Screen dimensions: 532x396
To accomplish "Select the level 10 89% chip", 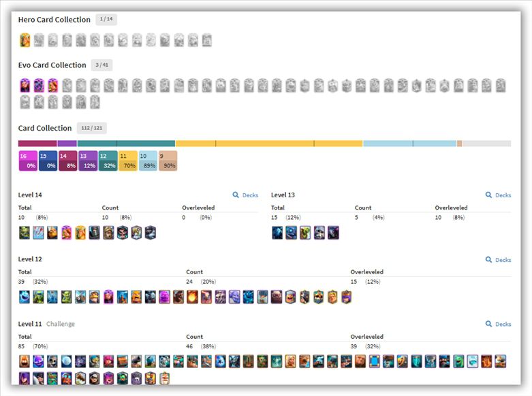I will [x=148, y=161].
